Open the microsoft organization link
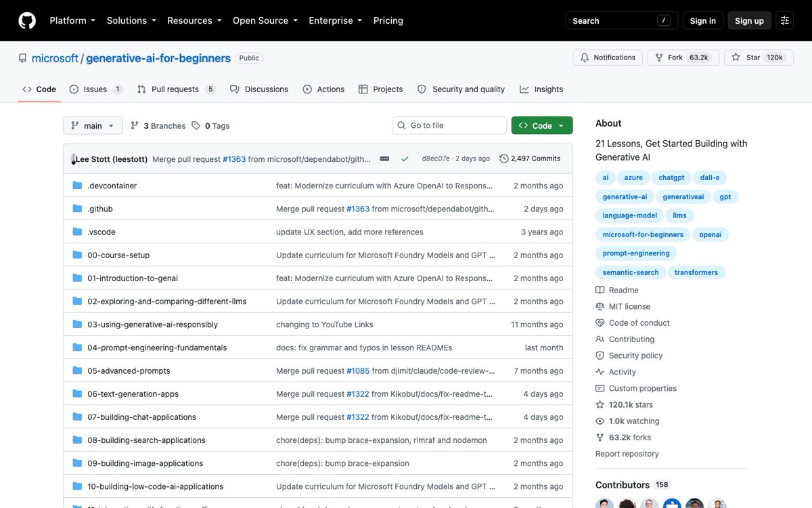 tap(55, 58)
